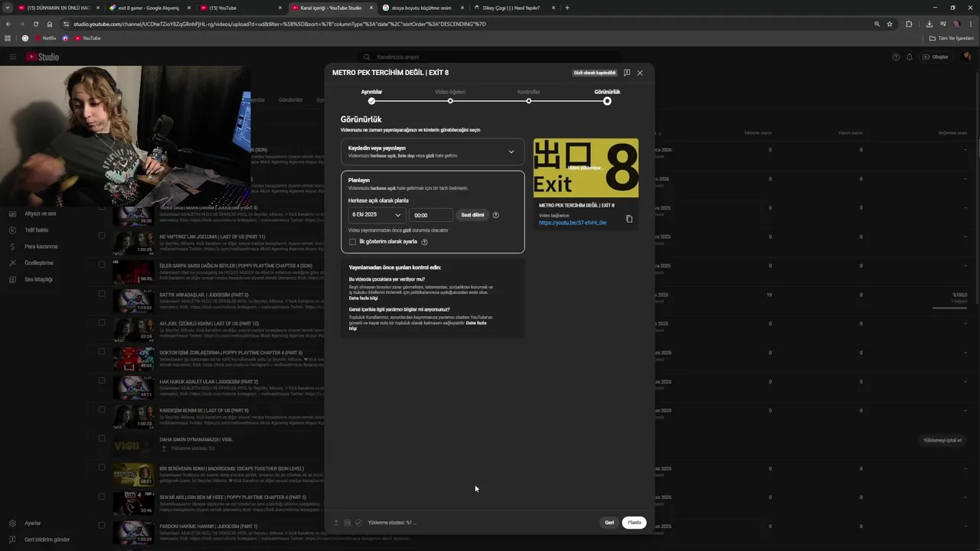The height and width of the screenshot is (551, 980).
Task: Open the Studio help question mark icon
Action: tap(896, 57)
